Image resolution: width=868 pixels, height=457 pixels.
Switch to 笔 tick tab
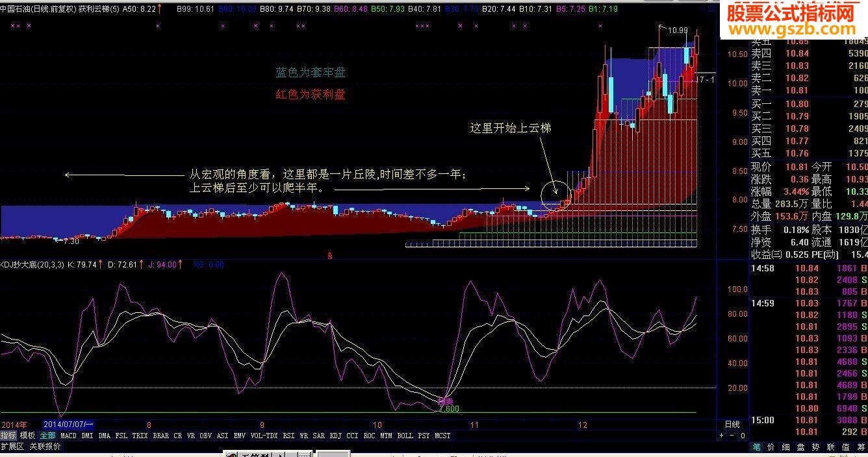(x=756, y=447)
